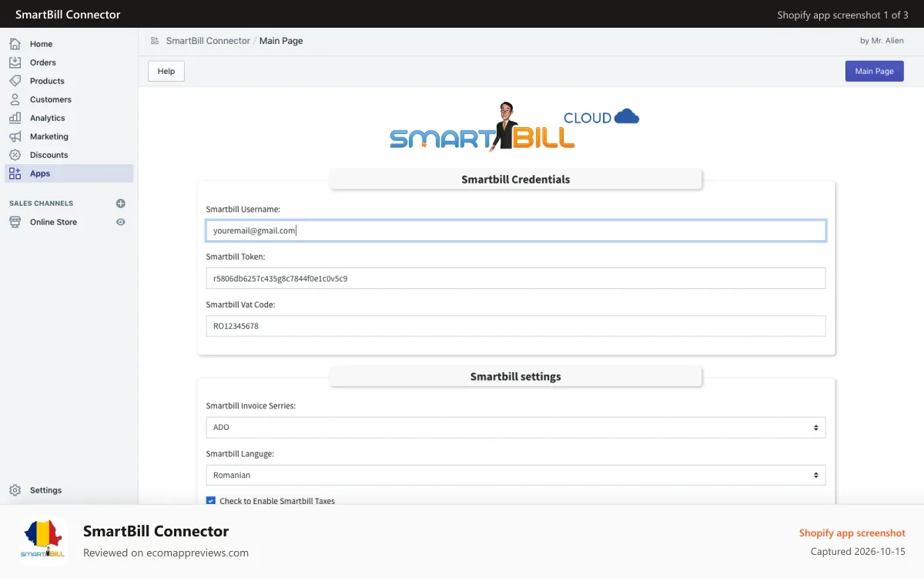Click the 'Shopify app screenshot 1 of 3' text
Screen dimensions: 924x578
point(843,15)
